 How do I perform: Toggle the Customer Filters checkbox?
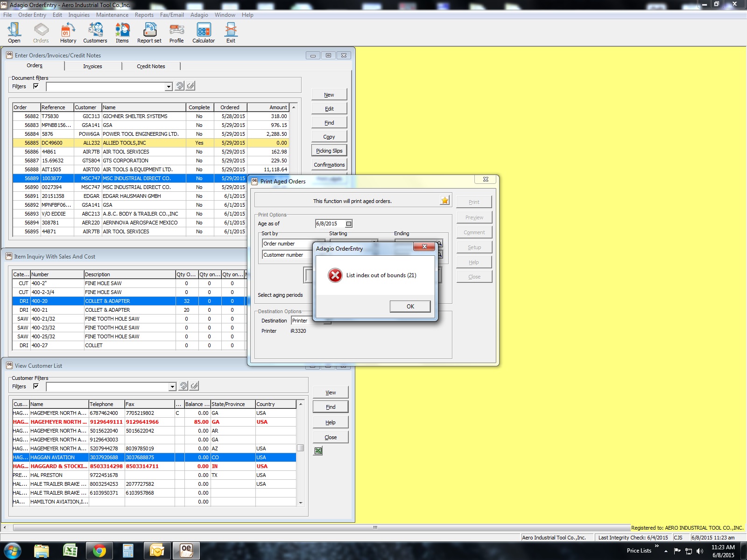click(x=36, y=386)
